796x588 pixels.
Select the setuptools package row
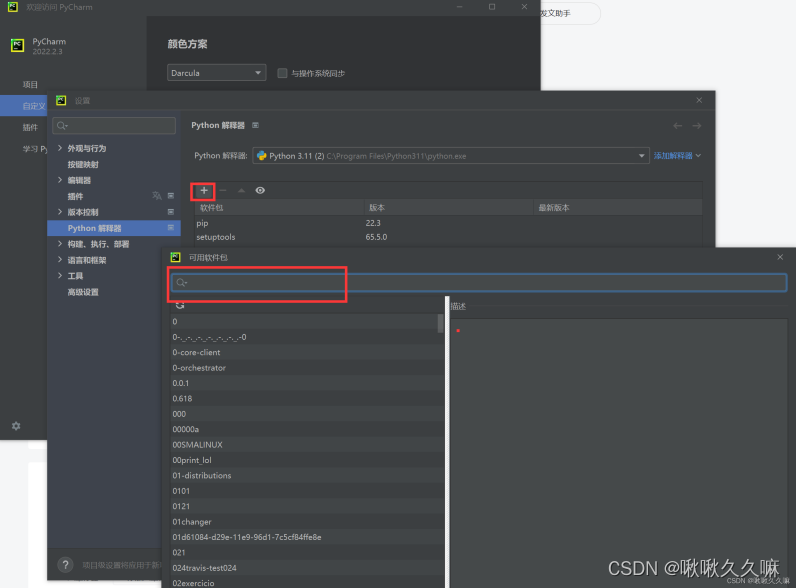click(x=448, y=237)
